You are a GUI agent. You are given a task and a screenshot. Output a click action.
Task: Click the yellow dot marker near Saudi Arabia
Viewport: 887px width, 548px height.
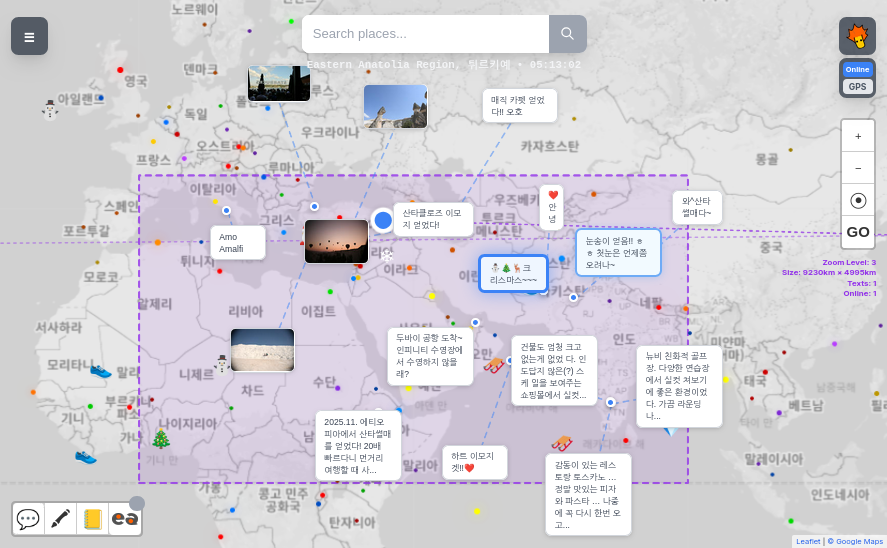pyautogui.click(x=432, y=296)
